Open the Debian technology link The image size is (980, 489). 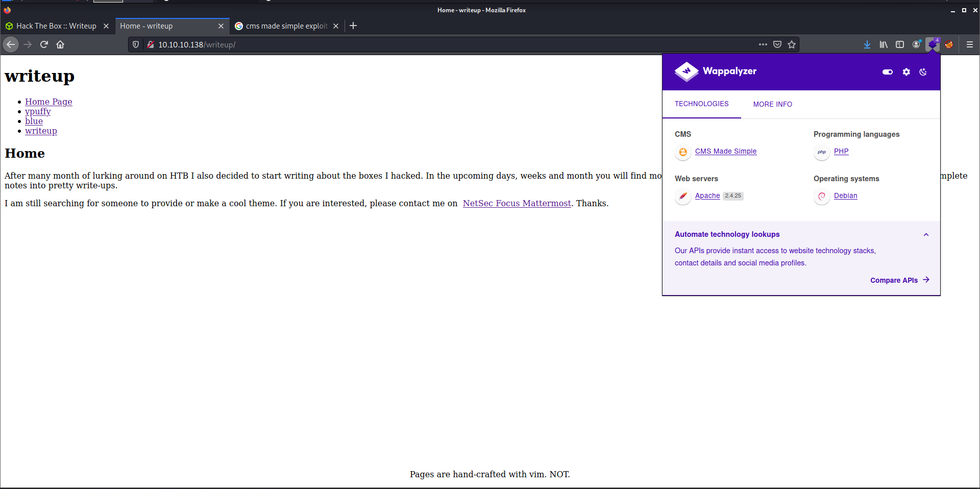pos(846,195)
